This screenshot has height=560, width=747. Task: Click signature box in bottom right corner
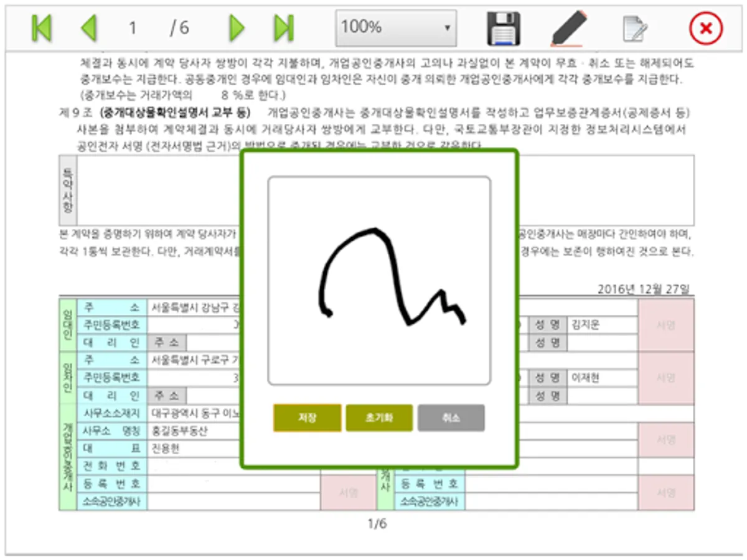(665, 492)
